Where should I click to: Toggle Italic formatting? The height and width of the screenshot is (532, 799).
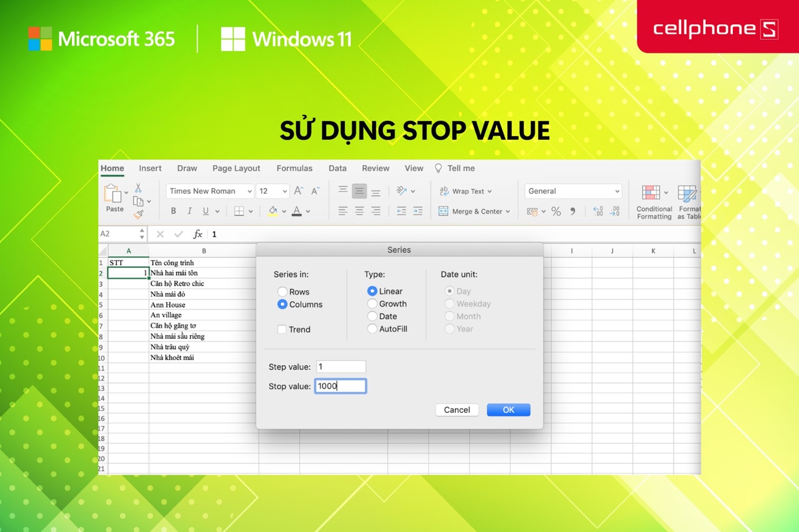pyautogui.click(x=189, y=211)
